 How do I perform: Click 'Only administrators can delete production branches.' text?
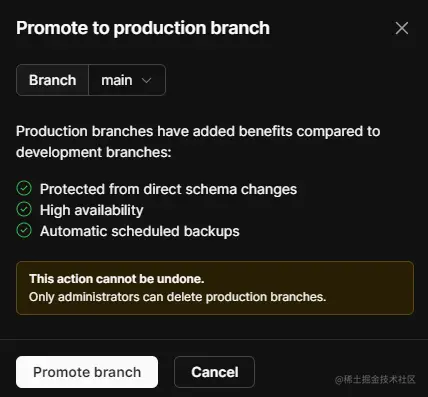click(177, 297)
